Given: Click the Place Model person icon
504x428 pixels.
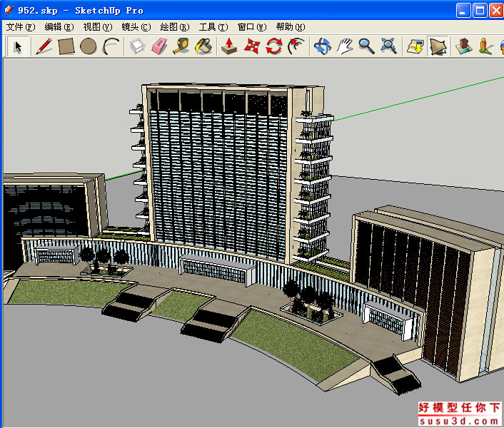Looking at the screenshot, I should (x=485, y=46).
